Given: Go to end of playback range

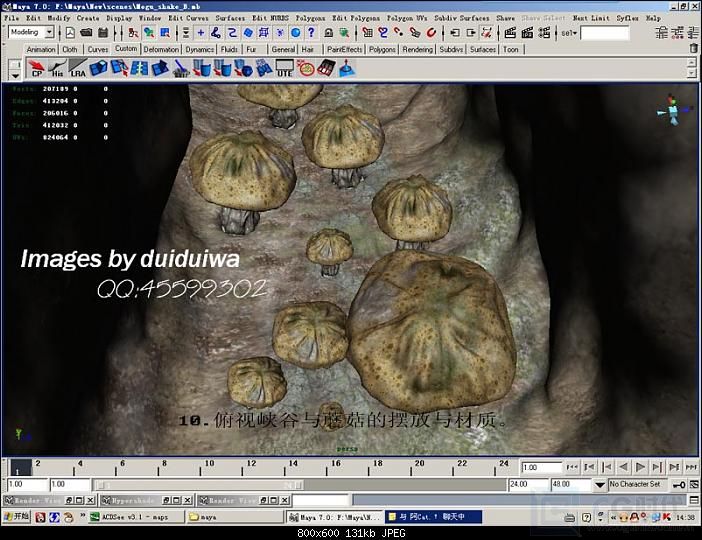Looking at the screenshot, I should coord(691,467).
